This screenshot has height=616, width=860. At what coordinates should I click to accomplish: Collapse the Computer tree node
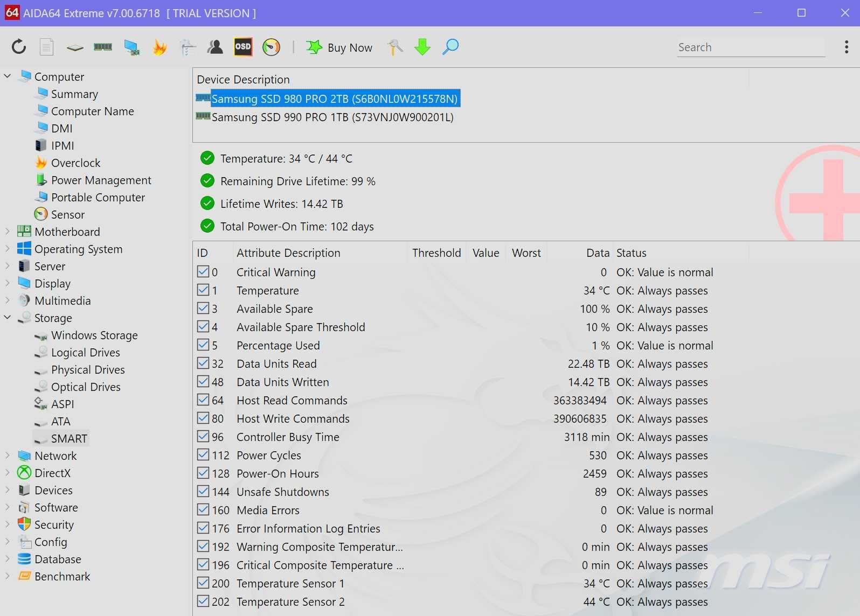pyautogui.click(x=8, y=76)
